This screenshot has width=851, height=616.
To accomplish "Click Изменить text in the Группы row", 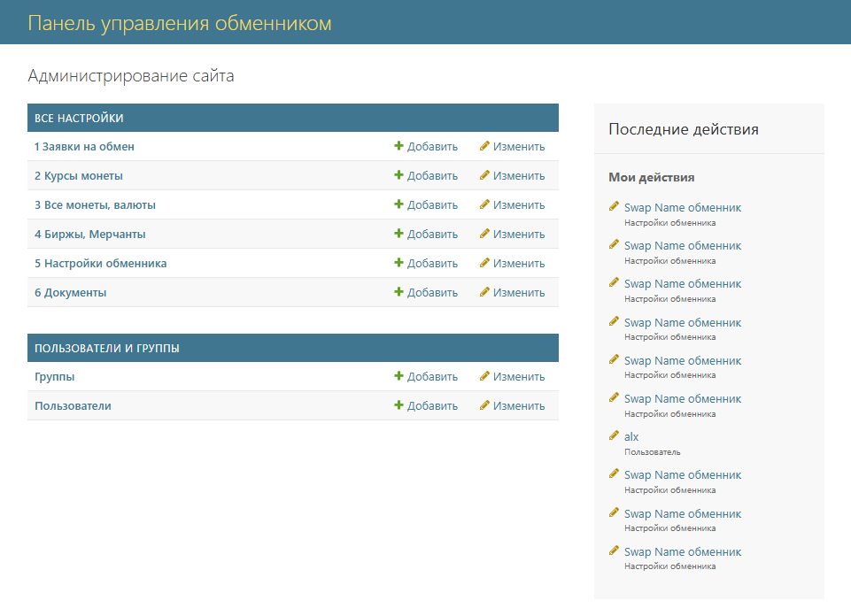I will 519,377.
